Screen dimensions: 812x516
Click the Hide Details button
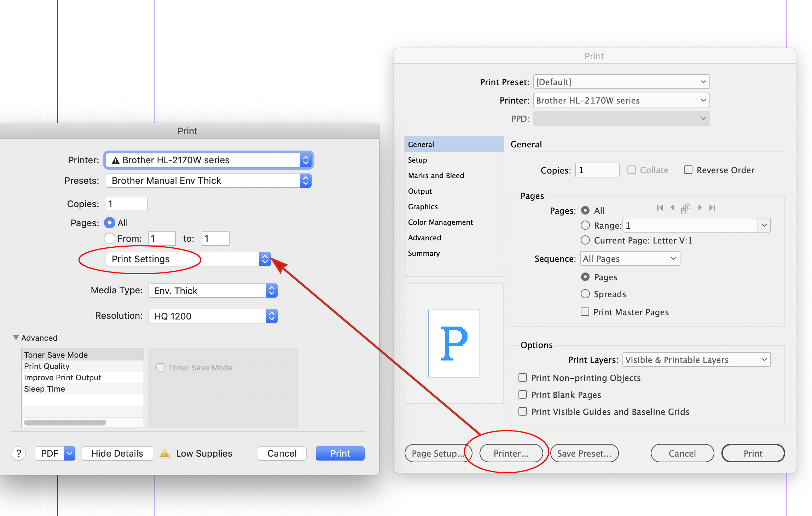pos(117,453)
